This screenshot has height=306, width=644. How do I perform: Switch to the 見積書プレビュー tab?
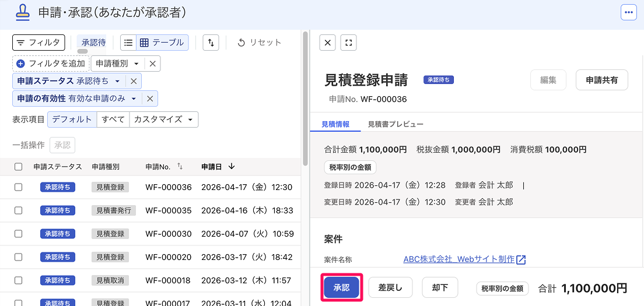coord(395,124)
